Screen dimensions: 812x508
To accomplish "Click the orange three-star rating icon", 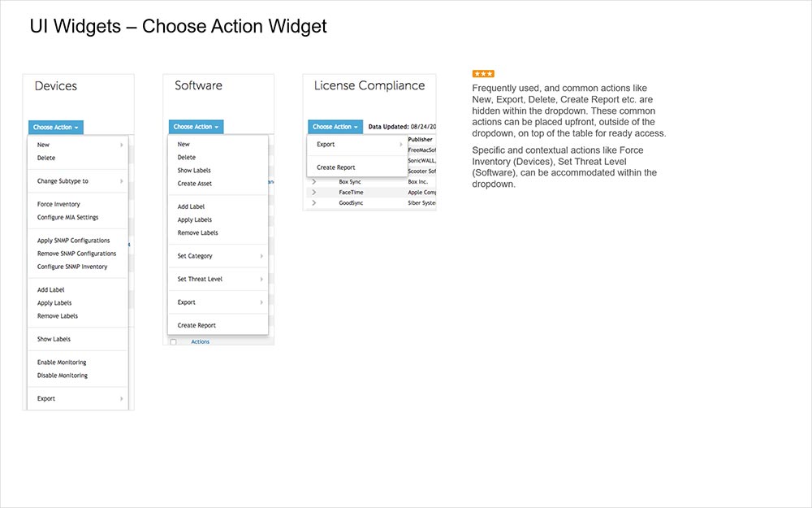I will pyautogui.click(x=482, y=73).
